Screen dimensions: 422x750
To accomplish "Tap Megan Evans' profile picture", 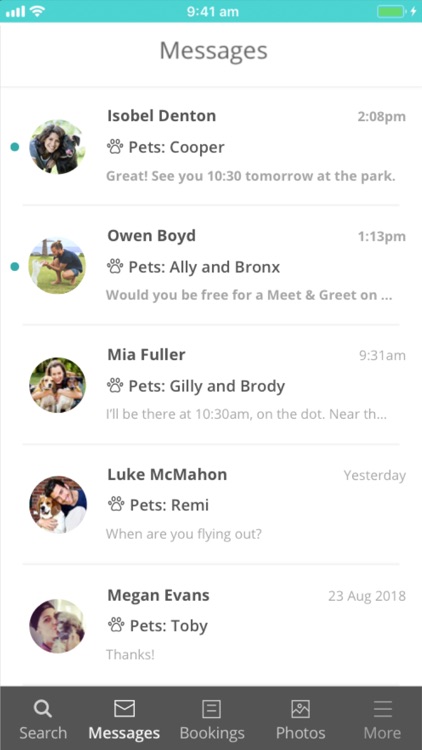I will pos(57,626).
